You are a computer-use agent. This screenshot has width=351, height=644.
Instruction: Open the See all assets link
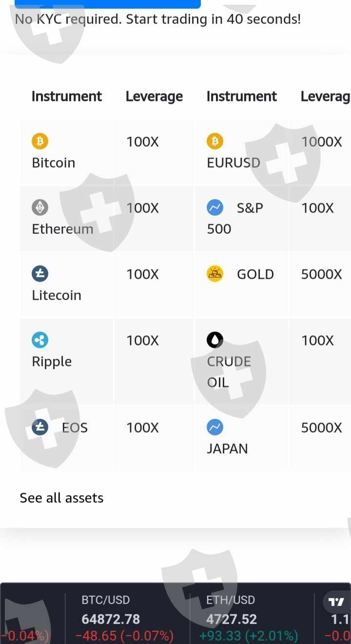point(61,498)
